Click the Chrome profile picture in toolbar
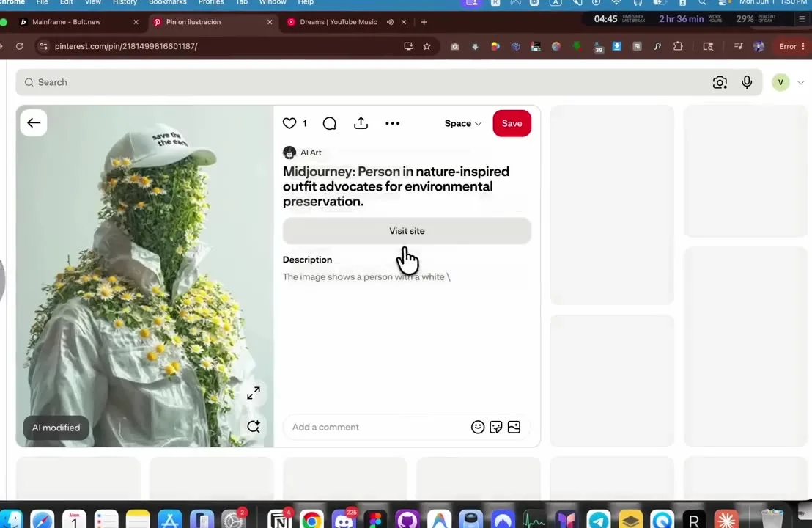This screenshot has width=812, height=528. 759,46
